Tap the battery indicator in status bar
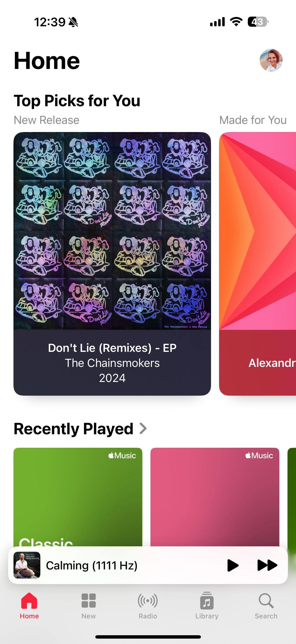The image size is (296, 644). point(258,22)
